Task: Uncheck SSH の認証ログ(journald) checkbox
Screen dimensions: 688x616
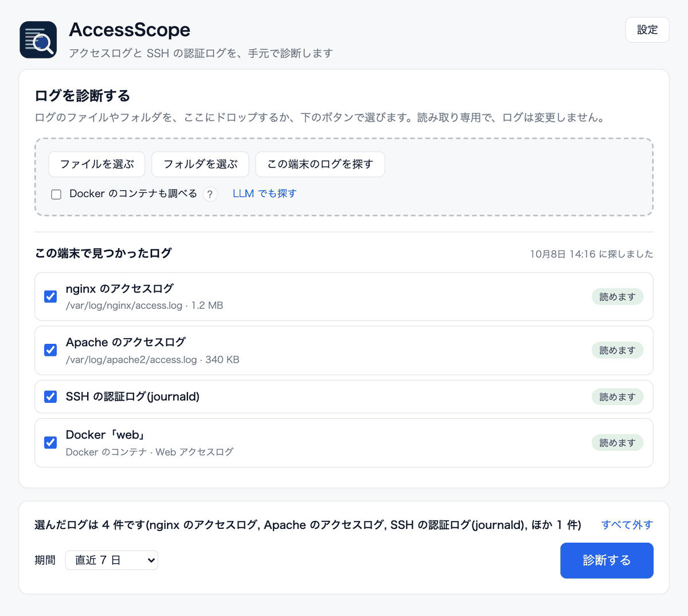Action: click(50, 397)
